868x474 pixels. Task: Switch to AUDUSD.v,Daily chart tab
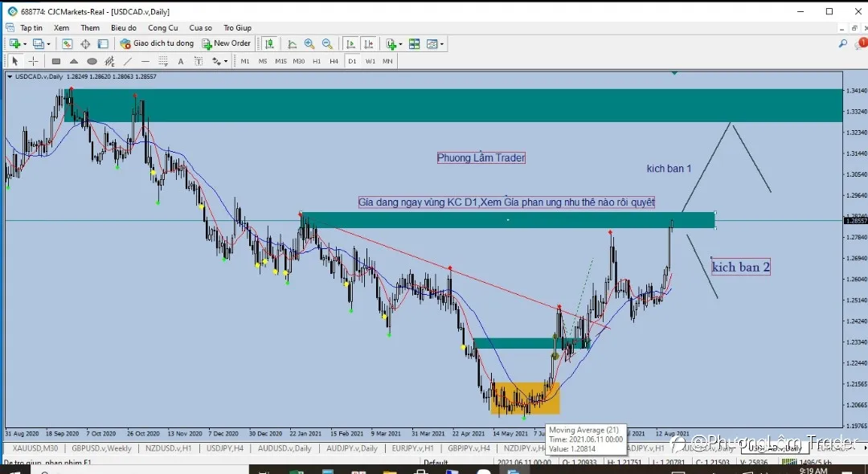(285, 448)
